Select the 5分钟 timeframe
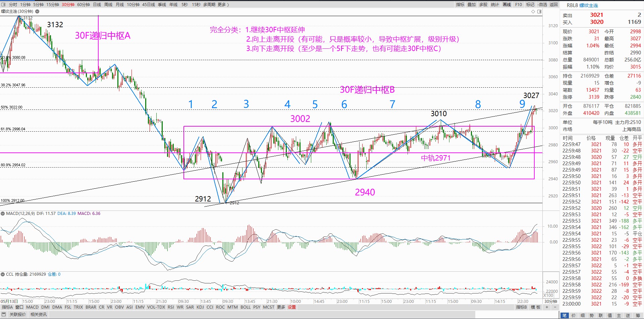Image resolution: width=644 pixels, height=319 pixels. tap(38, 5)
